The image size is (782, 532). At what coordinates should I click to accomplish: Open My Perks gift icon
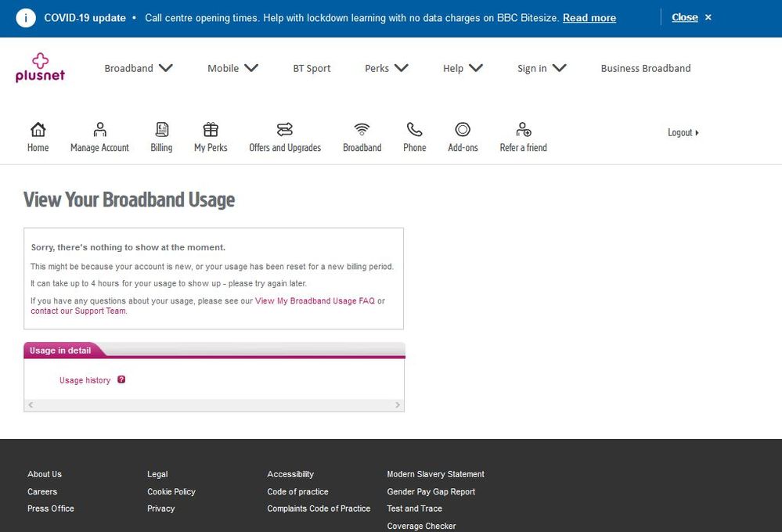pos(211,130)
